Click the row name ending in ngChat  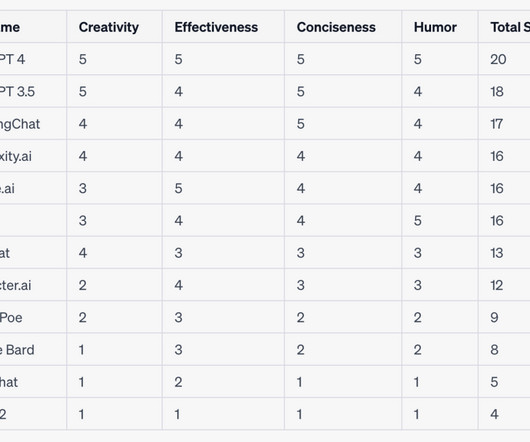(x=20, y=124)
